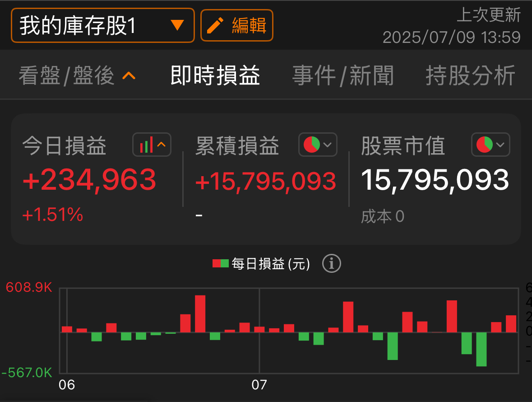Toggle the bar chart icon beside 今日損益
This screenshot has height=402, width=532.
pyautogui.click(x=152, y=145)
